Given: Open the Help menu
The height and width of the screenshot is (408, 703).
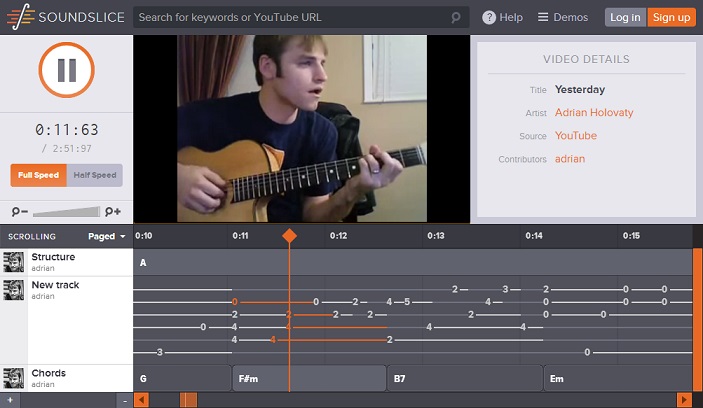Looking at the screenshot, I should pos(502,17).
